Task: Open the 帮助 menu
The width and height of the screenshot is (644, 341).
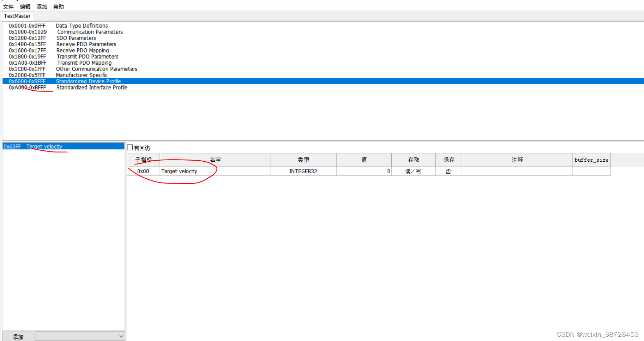Action: (x=59, y=7)
